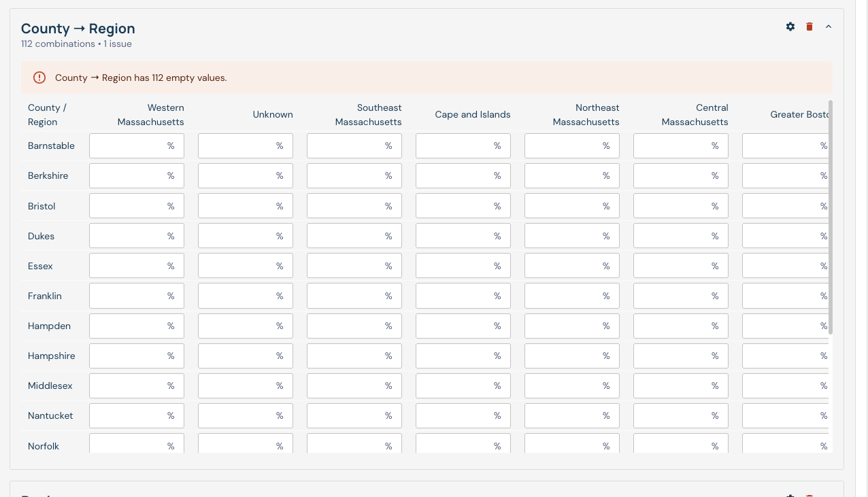This screenshot has width=868, height=497.
Task: Click Hampden Southeast Massachusetts percent field
Action: click(x=354, y=326)
